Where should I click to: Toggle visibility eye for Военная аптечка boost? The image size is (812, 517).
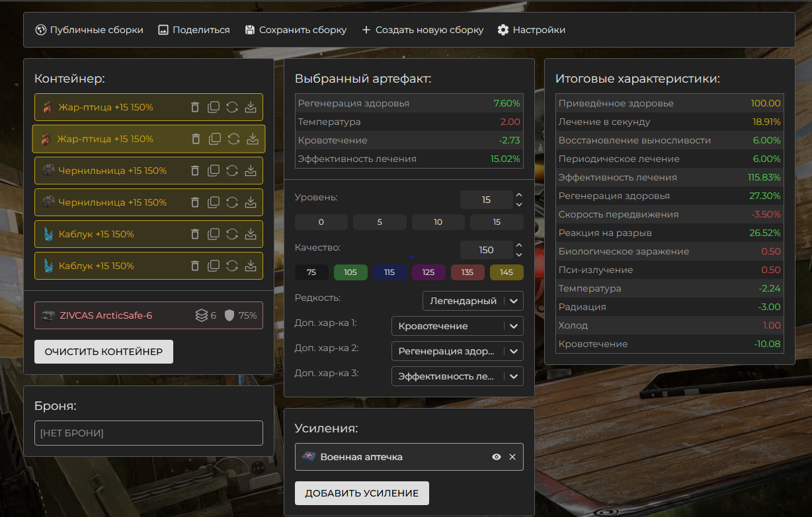[497, 457]
